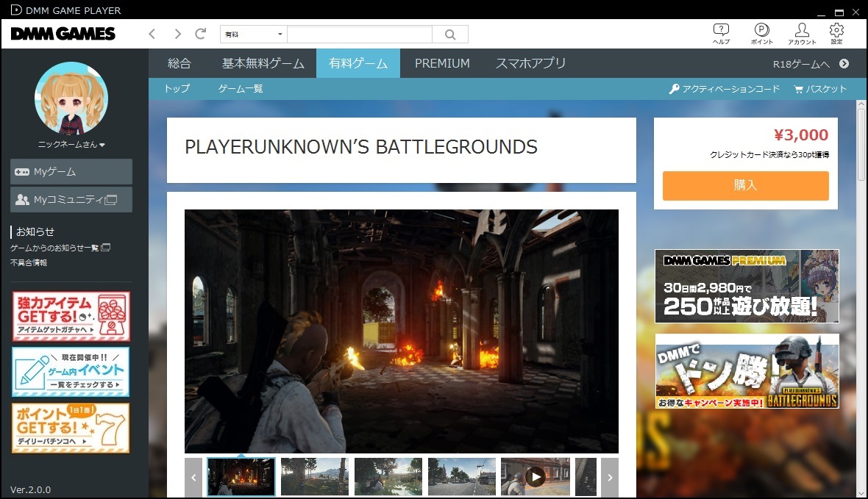The width and height of the screenshot is (868, 499).
Task: Select the first church interior thumbnail
Action: [241, 476]
